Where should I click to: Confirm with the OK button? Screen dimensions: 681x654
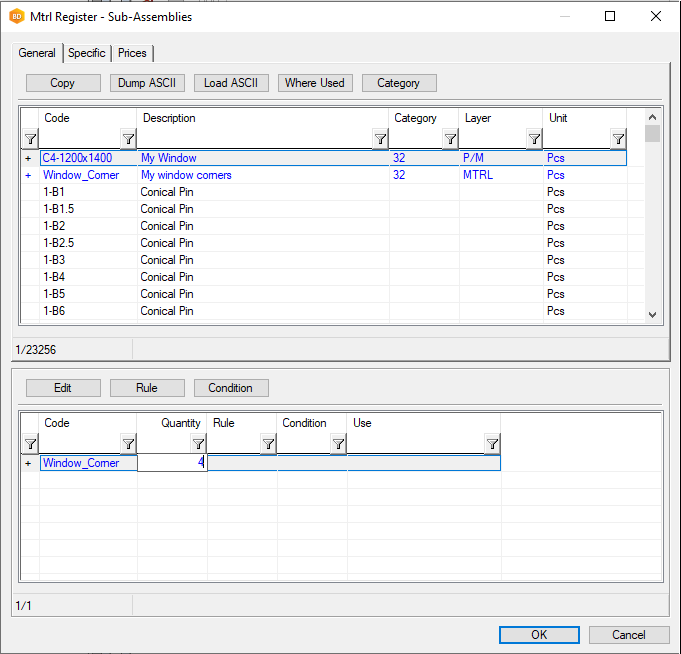click(539, 635)
